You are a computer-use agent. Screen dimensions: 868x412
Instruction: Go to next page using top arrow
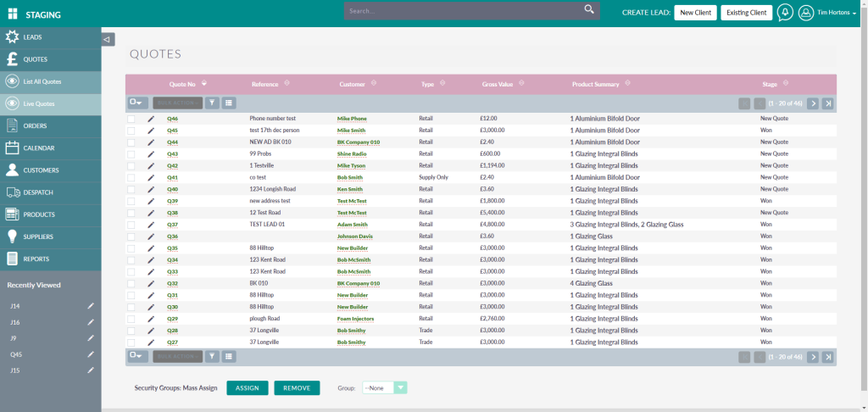tap(812, 103)
